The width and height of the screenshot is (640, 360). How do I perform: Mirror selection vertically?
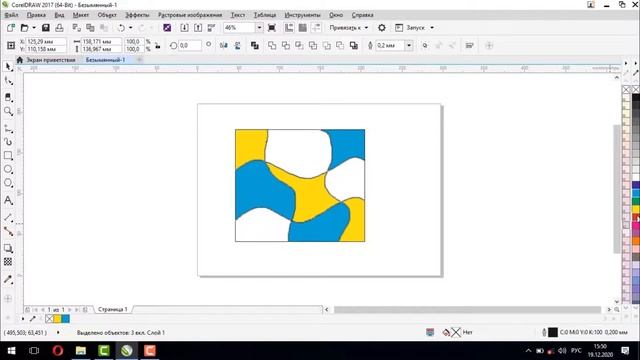[238, 46]
